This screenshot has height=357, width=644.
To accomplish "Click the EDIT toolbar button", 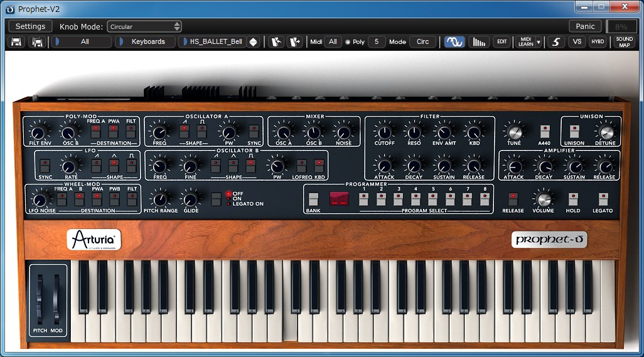I will [502, 42].
